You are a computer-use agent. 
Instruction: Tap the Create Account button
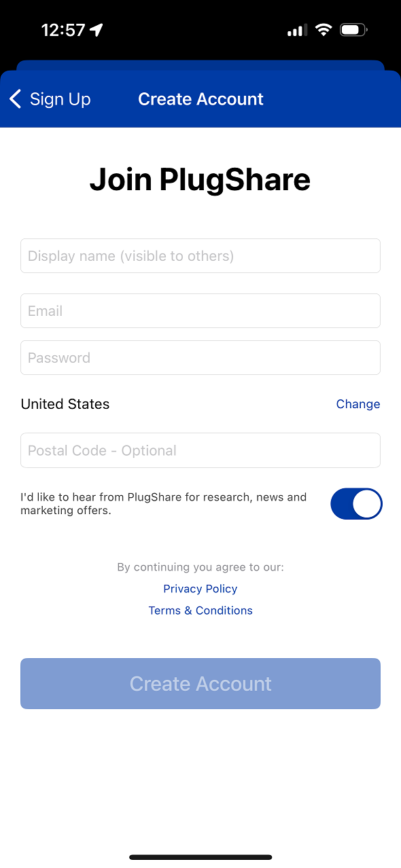point(201,683)
